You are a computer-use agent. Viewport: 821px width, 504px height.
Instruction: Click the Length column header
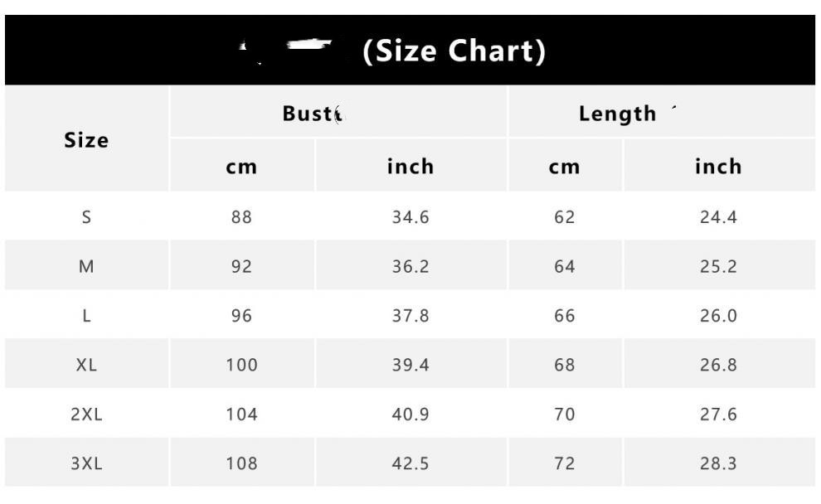click(618, 114)
